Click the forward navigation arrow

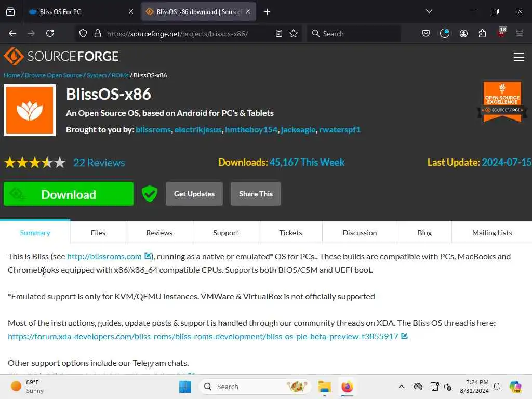coord(31,33)
